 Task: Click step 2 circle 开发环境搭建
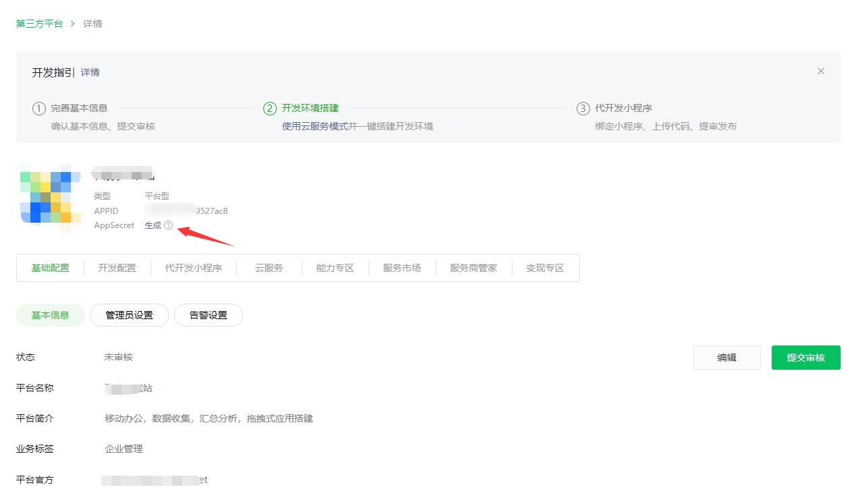pos(270,108)
